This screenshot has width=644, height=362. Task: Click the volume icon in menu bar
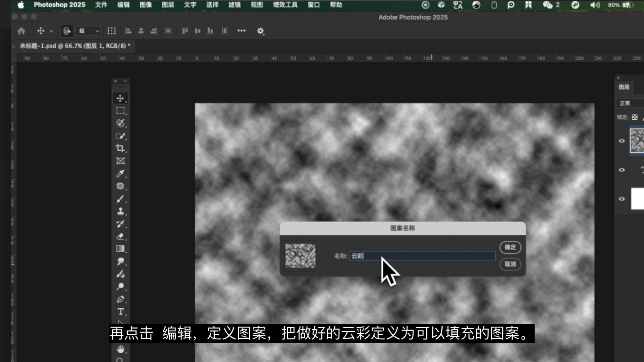[595, 5]
